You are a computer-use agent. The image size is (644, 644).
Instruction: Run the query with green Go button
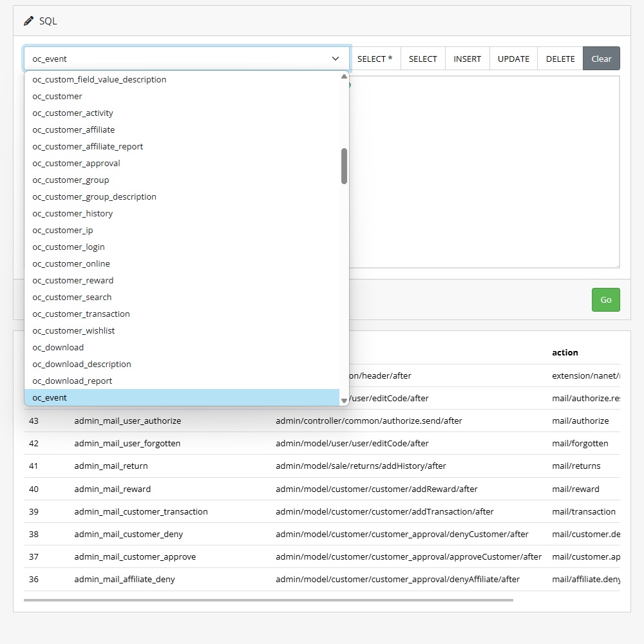click(605, 299)
